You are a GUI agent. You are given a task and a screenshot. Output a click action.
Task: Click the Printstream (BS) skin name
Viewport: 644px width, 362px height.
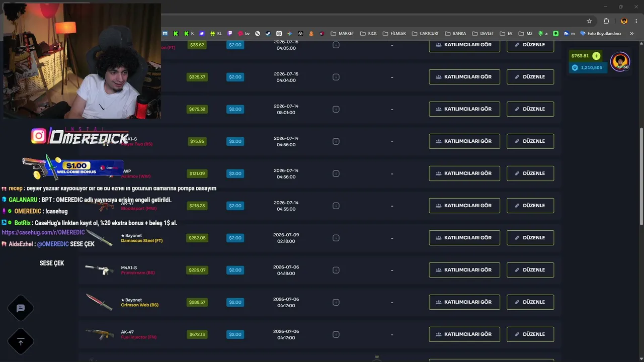click(x=138, y=273)
